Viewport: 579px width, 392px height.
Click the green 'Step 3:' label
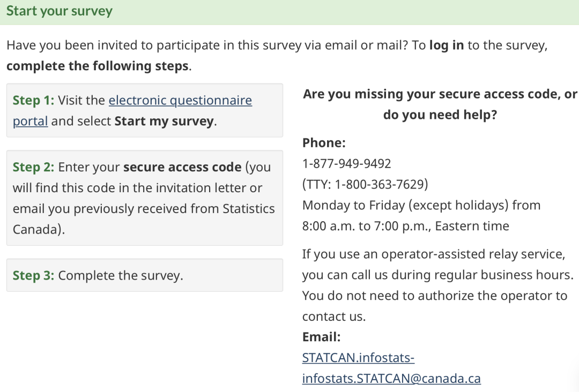pos(33,275)
